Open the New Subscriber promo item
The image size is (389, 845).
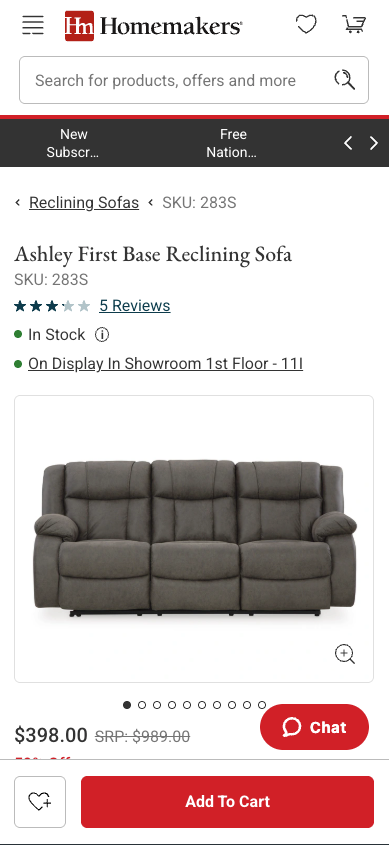coord(73,143)
